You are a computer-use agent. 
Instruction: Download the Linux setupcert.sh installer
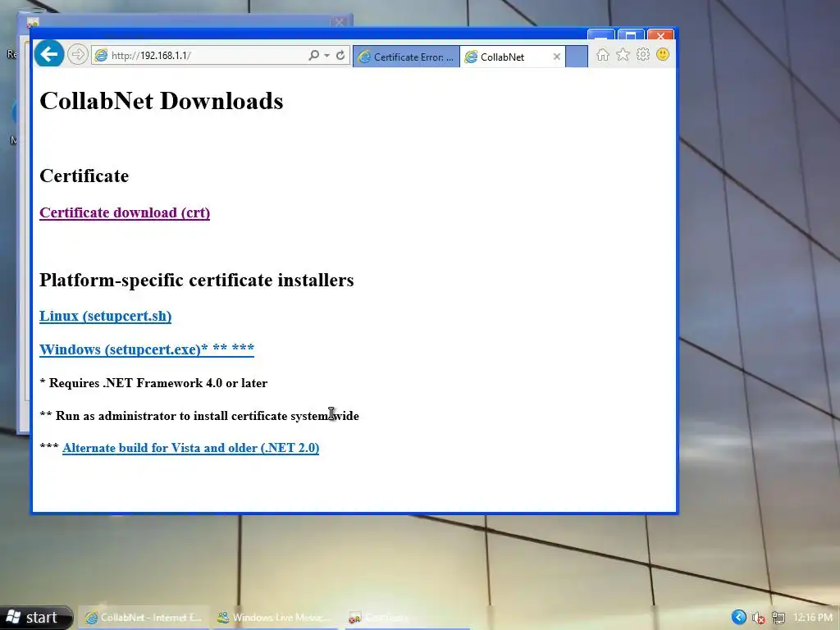(106, 316)
